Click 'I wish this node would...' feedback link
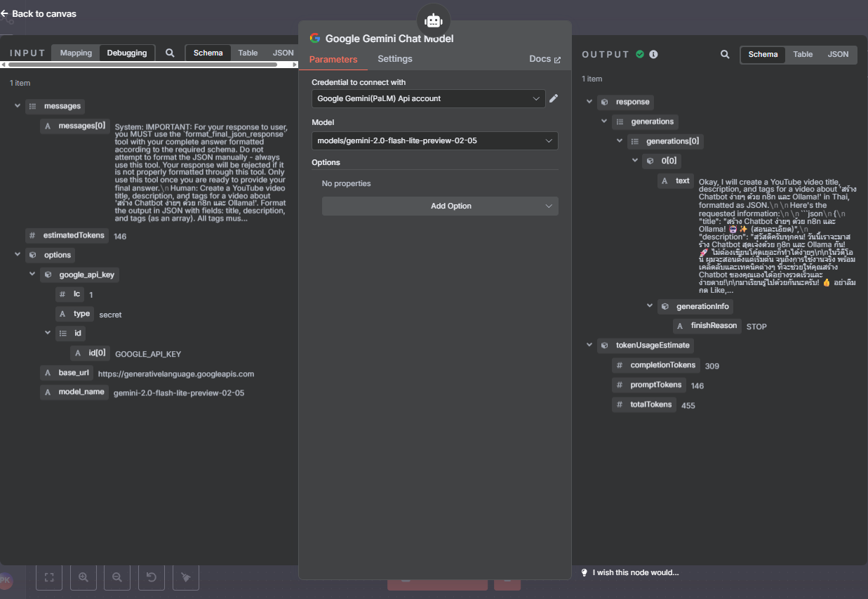This screenshot has width=868, height=599. (630, 572)
